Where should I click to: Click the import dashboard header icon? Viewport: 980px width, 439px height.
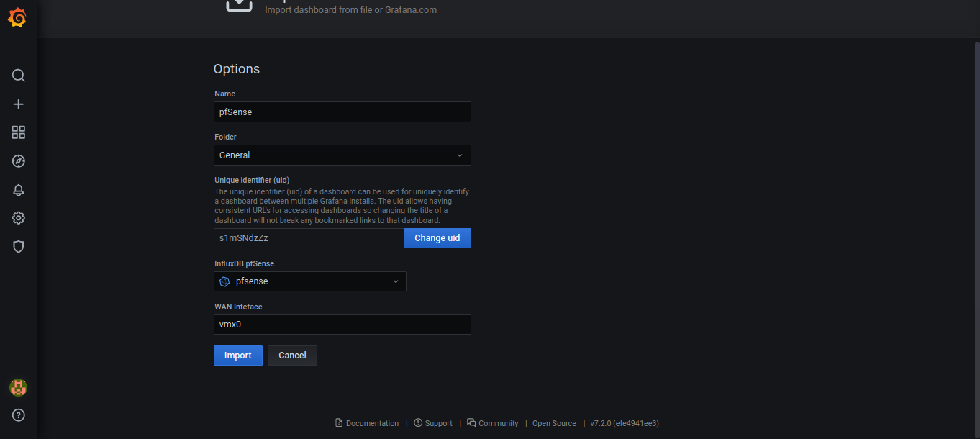[x=240, y=5]
